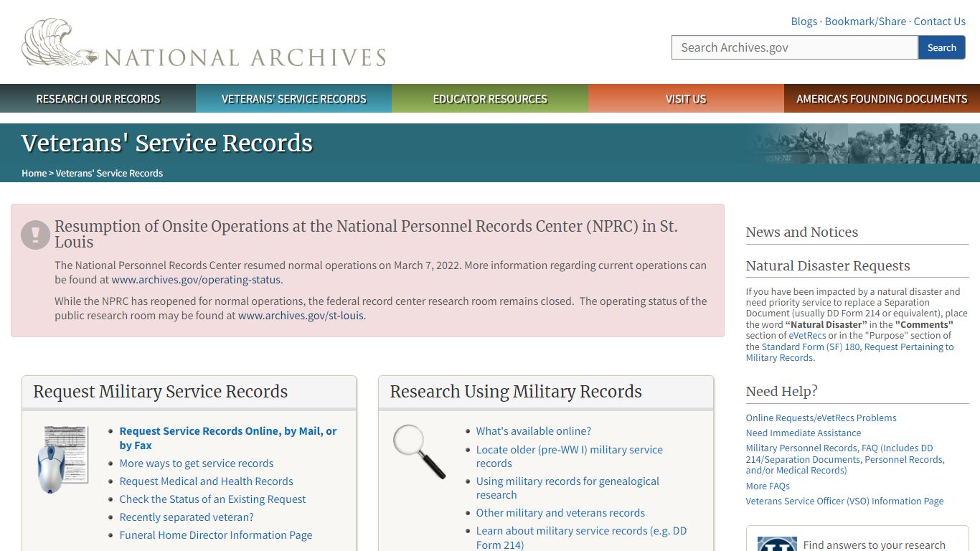
Task: Open the Bookmark/Share link
Action: coord(865,22)
